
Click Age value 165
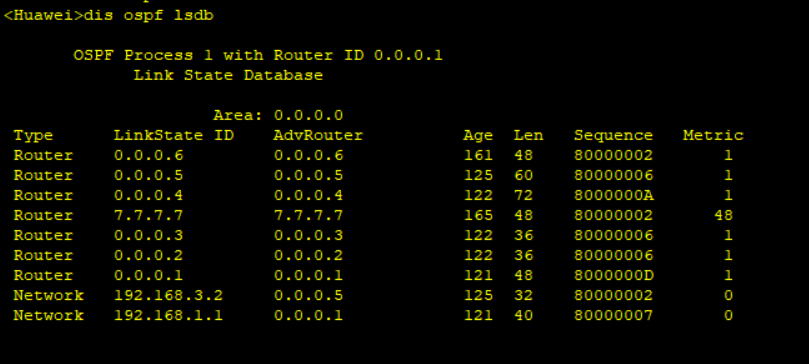coord(478,216)
